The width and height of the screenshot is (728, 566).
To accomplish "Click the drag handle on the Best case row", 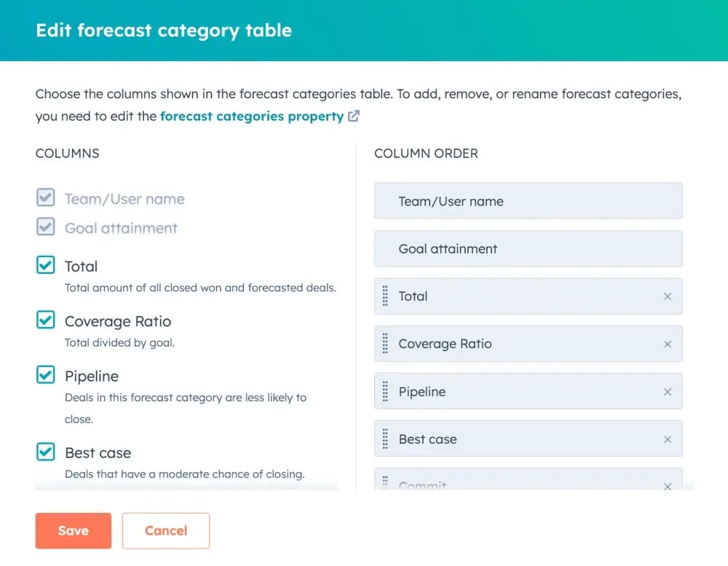I will pos(385,439).
